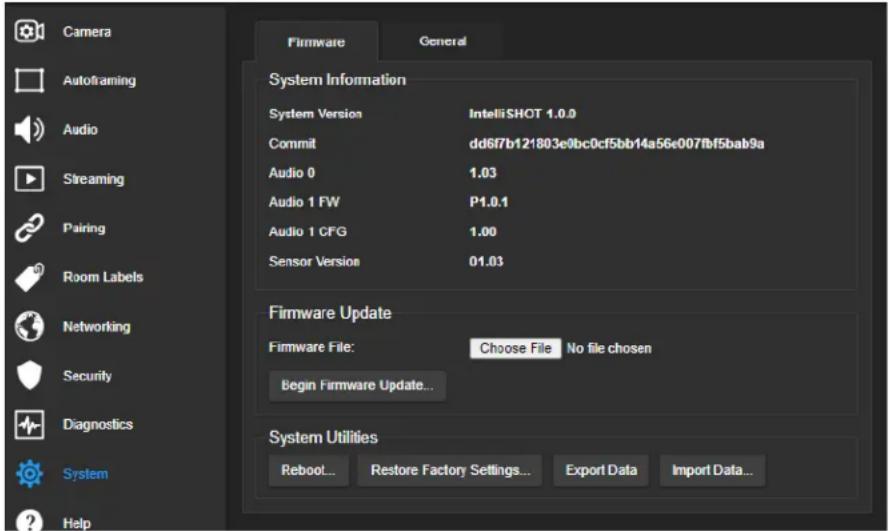Click the System Information heading
The image size is (889, 531).
(x=337, y=80)
